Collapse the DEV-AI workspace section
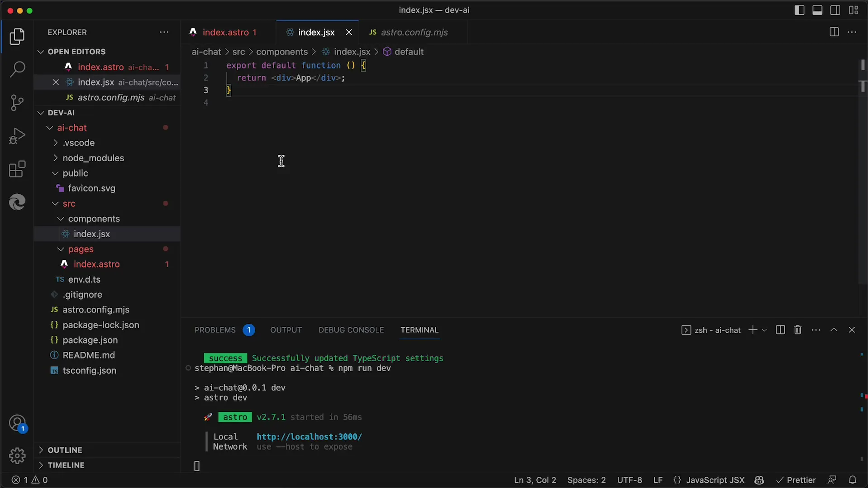This screenshot has height=488, width=868. point(61,113)
